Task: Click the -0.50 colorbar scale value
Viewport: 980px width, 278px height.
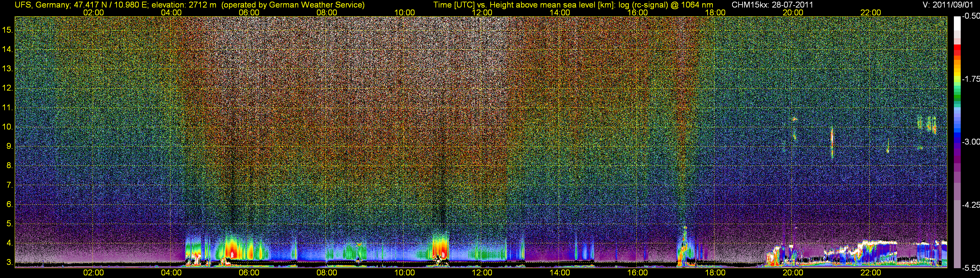Action: (971, 16)
